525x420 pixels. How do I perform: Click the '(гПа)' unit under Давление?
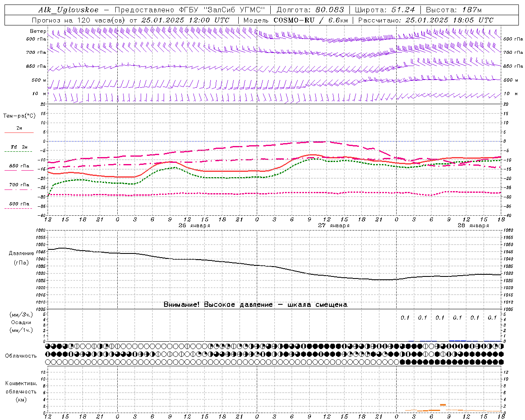coord(21,263)
